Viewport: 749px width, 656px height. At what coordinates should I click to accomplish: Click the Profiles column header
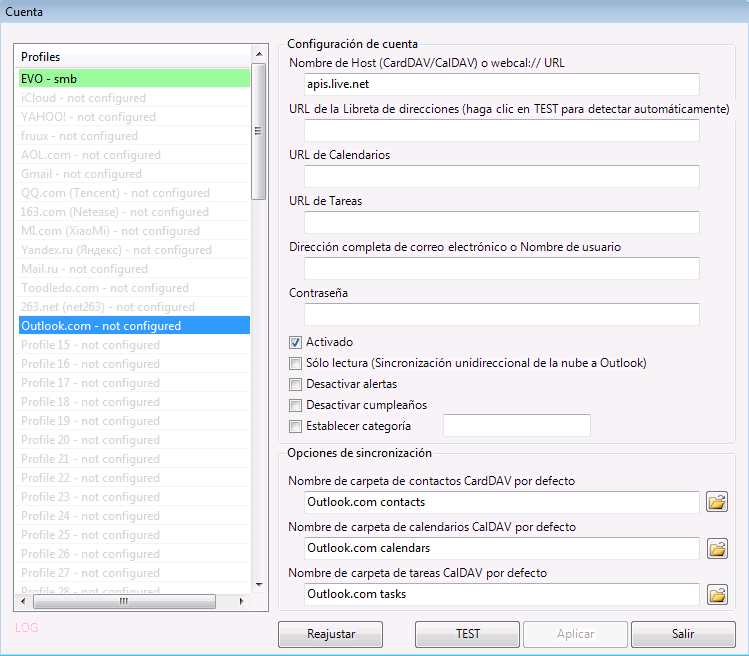pyautogui.click(x=133, y=57)
